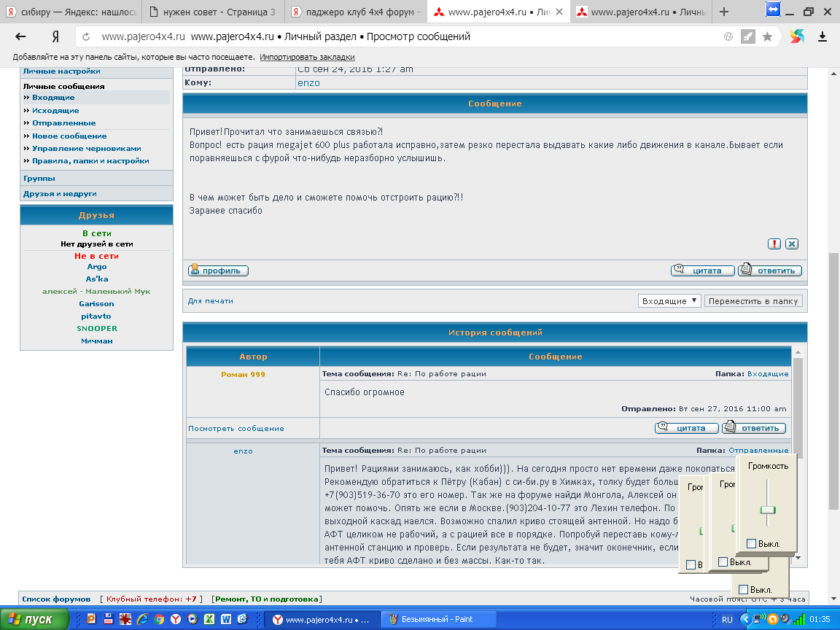840x630 pixels.
Task: Reload the page with the refresh icon
Action: [86, 36]
